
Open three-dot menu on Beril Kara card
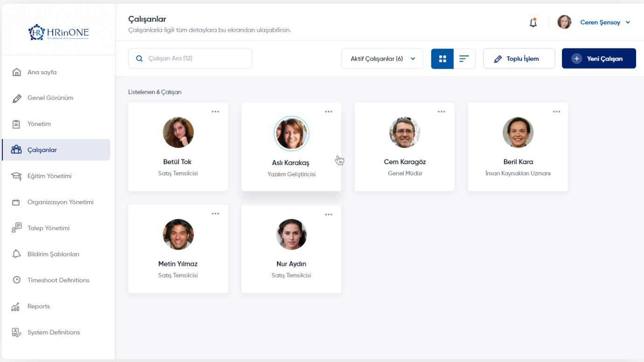(556, 112)
